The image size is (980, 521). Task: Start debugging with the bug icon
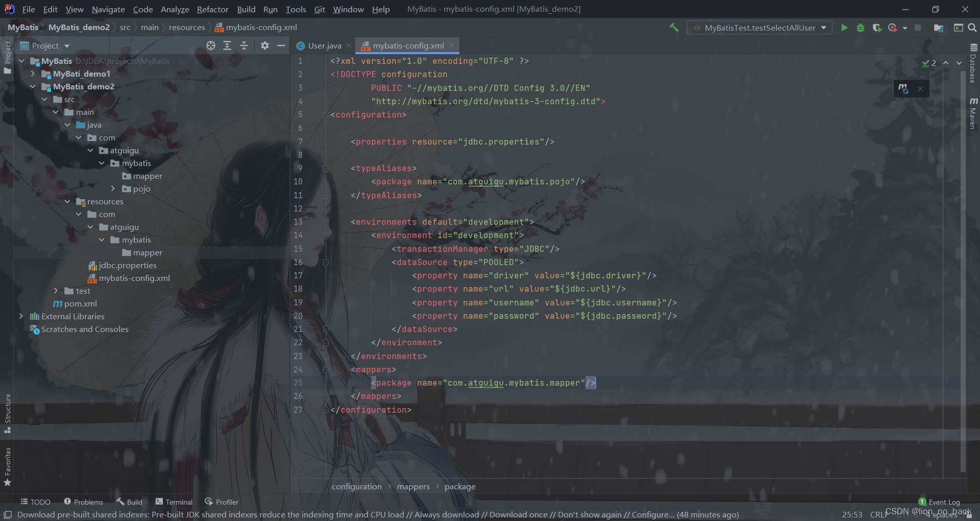tap(861, 28)
